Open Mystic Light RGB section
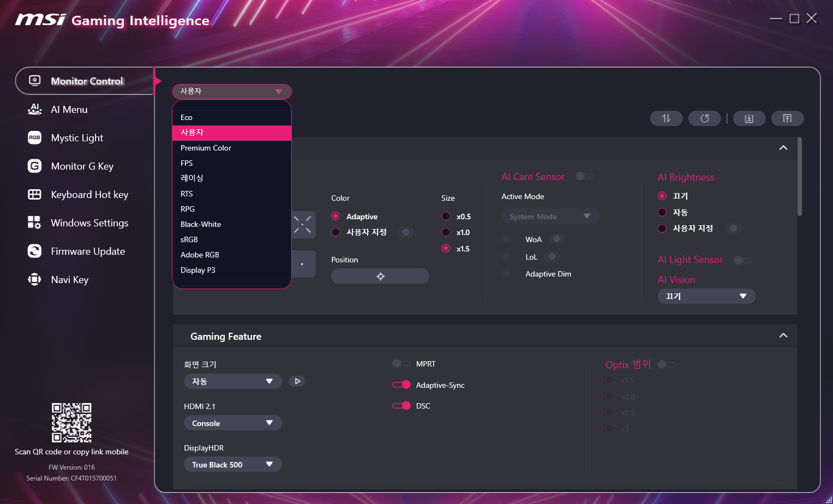The height and width of the screenshot is (504, 833). pos(77,138)
